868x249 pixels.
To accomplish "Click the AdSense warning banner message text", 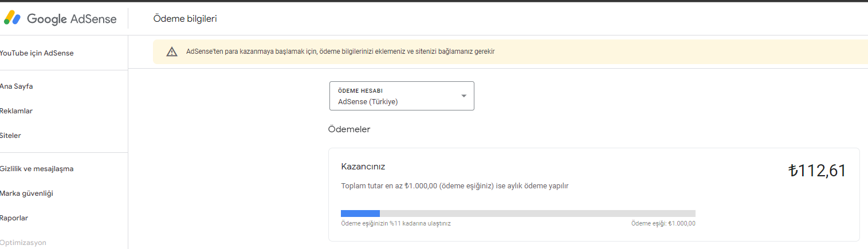I will (x=340, y=52).
